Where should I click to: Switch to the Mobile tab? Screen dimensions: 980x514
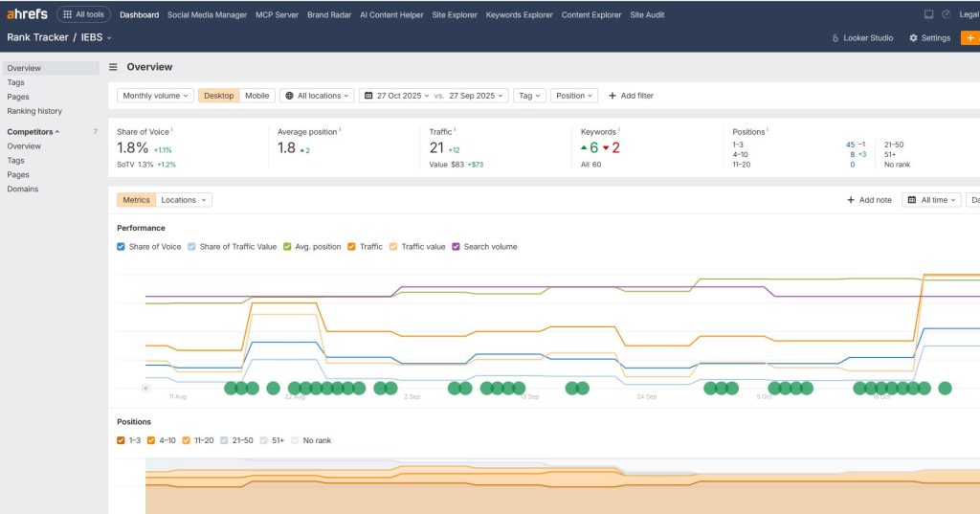256,96
